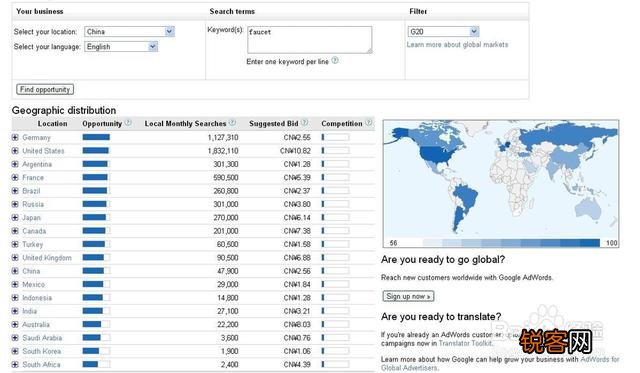Expand the China row plus icon

(15, 271)
